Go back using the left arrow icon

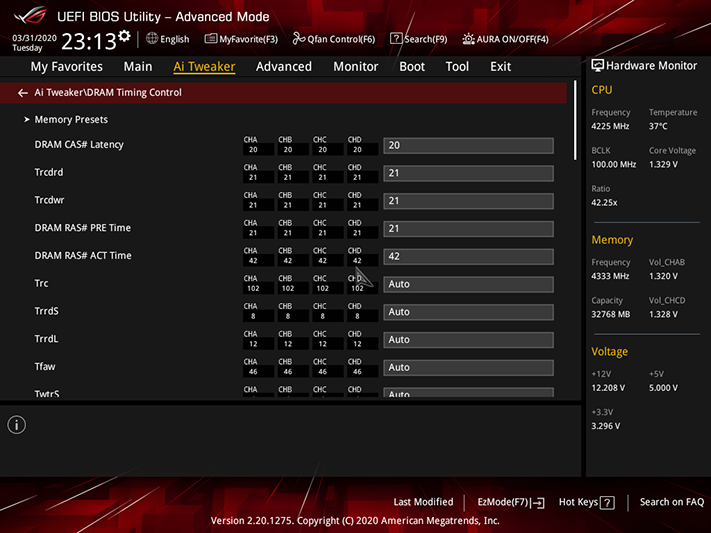23,93
